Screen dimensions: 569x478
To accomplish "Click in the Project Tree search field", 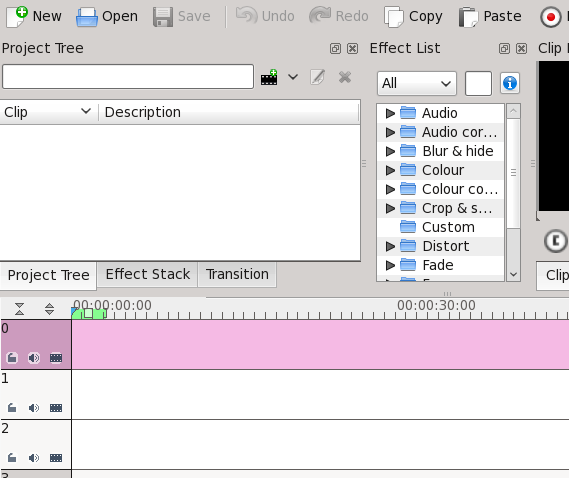I will (x=128, y=77).
